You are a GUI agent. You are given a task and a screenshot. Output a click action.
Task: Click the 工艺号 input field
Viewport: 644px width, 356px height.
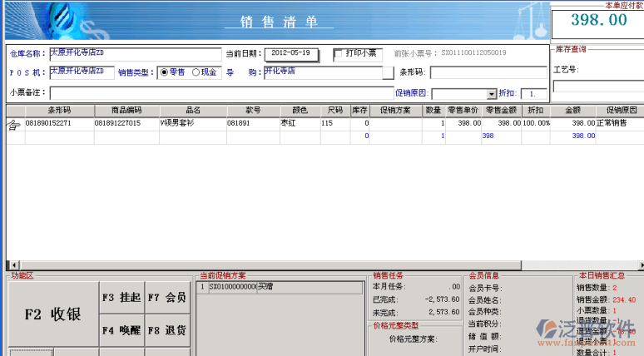tap(597, 86)
